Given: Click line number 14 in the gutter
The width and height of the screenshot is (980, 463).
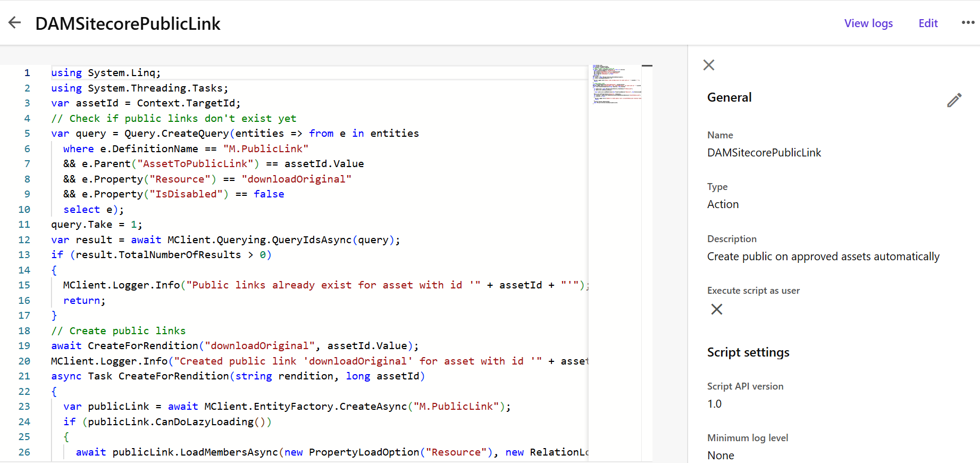Looking at the screenshot, I should (24, 270).
